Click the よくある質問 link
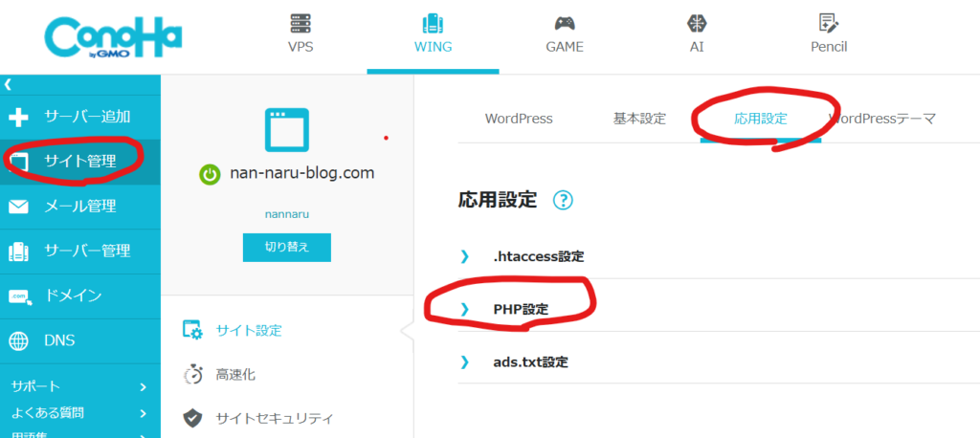Viewport: 980px width, 438px height. [48, 413]
